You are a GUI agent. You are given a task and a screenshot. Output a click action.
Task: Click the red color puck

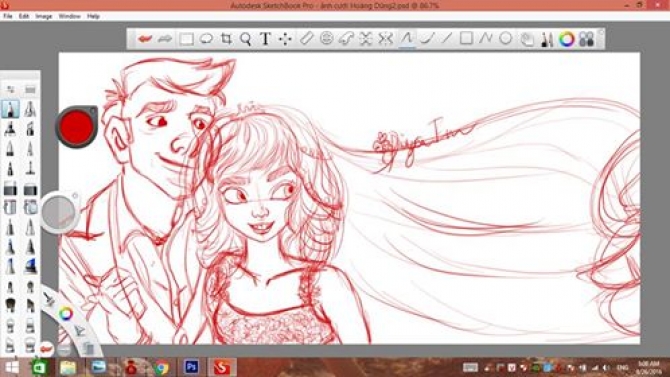click(x=76, y=126)
